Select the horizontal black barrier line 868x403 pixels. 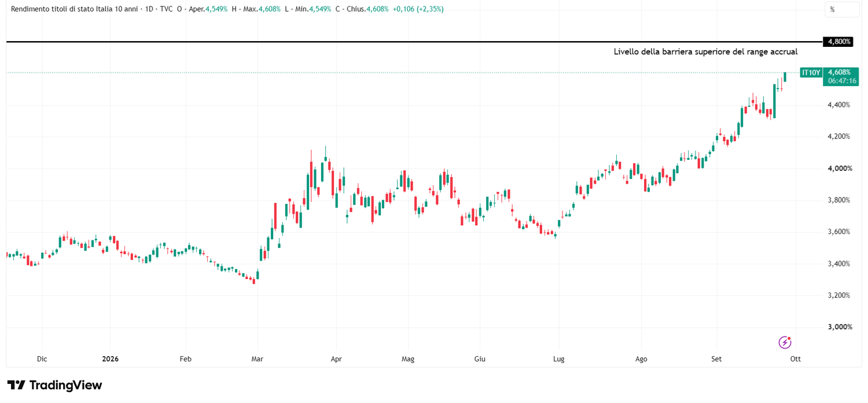pos(414,42)
